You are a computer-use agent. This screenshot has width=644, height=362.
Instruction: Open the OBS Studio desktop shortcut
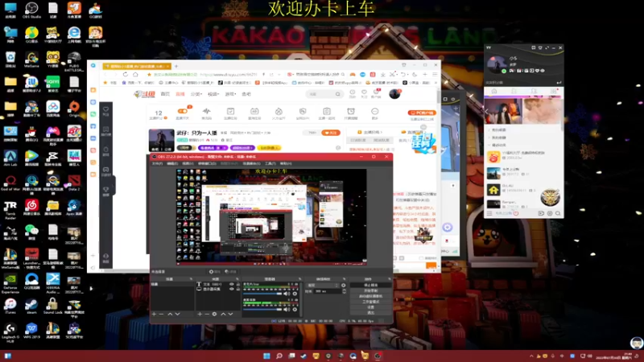point(31,10)
